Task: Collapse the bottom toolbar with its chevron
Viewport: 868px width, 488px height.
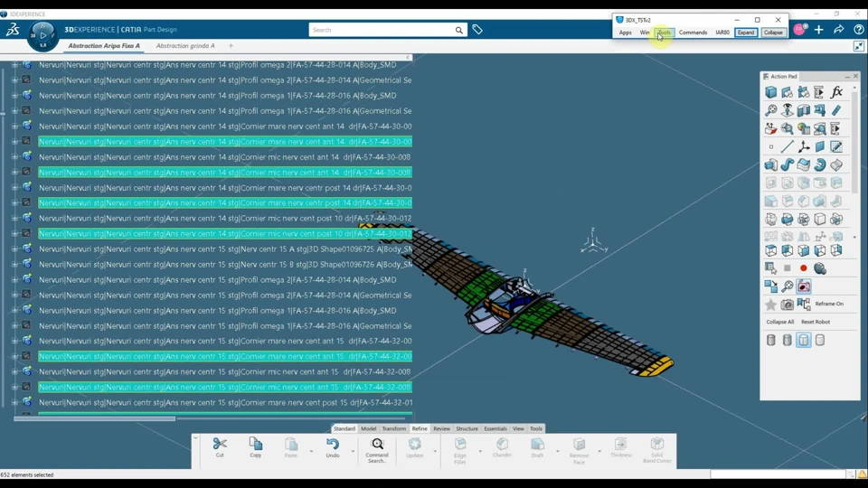Action: (195, 437)
